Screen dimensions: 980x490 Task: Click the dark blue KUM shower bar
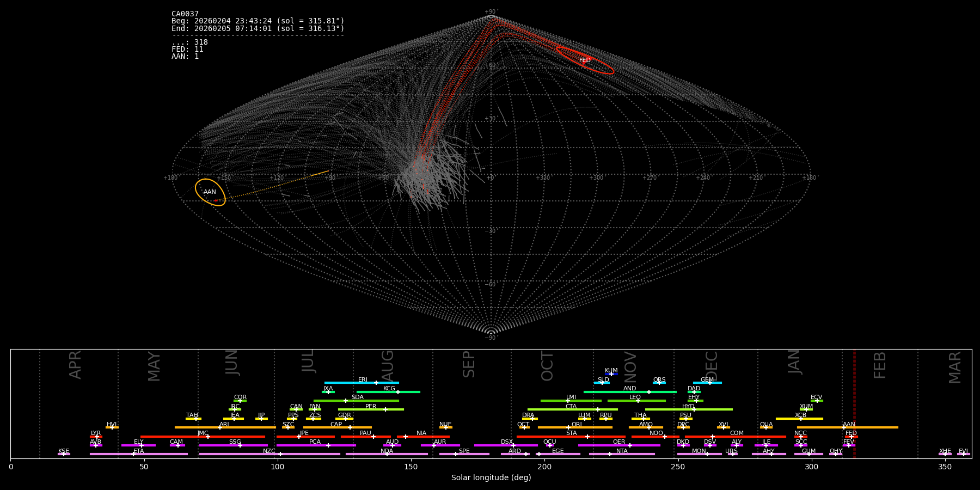click(x=611, y=374)
